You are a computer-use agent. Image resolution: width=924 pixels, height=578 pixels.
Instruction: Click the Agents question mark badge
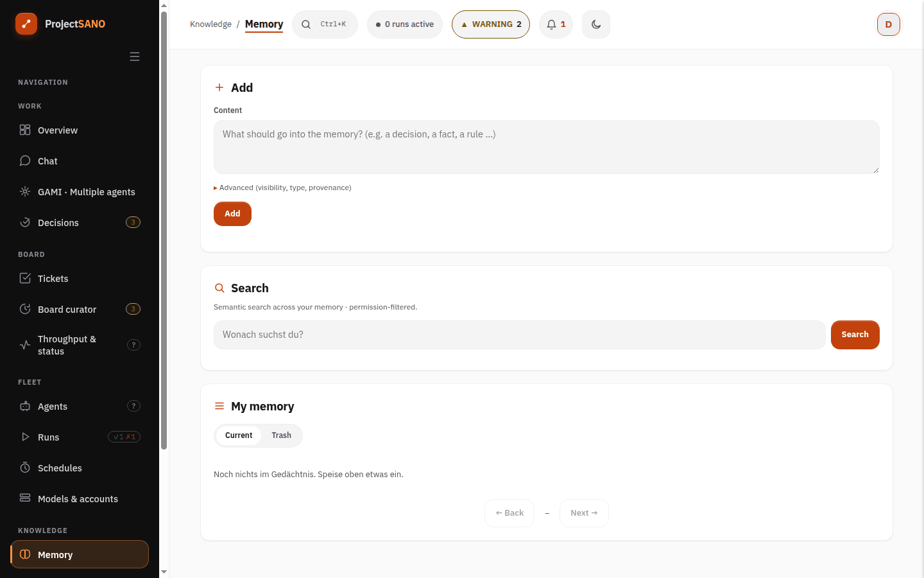pyautogui.click(x=133, y=407)
